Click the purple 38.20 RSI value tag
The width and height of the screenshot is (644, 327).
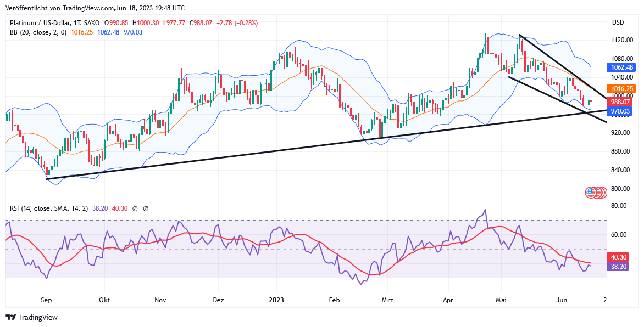click(x=619, y=266)
